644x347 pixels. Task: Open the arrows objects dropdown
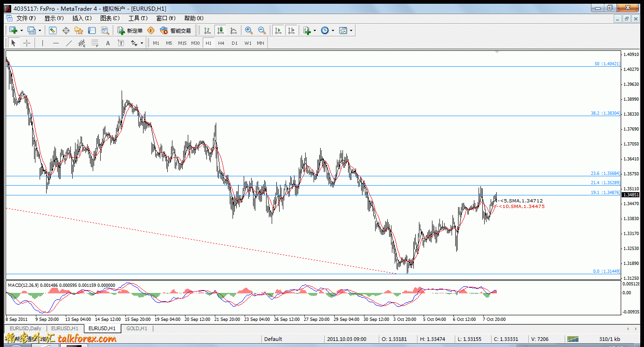142,43
